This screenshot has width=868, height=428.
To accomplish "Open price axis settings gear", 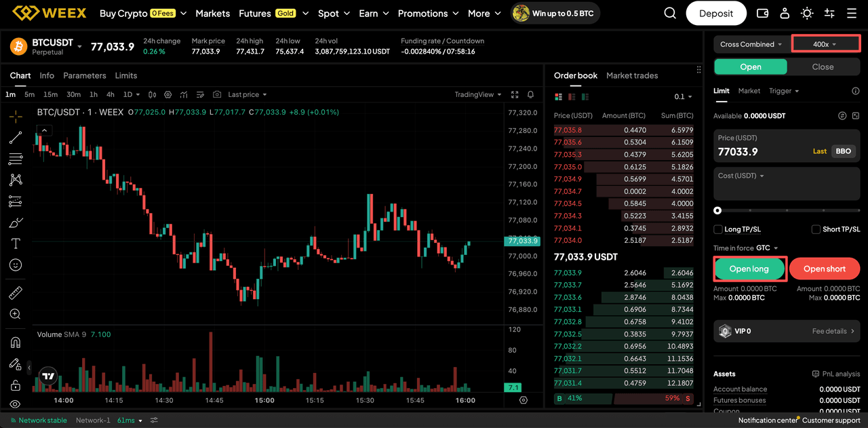I will click(x=524, y=400).
